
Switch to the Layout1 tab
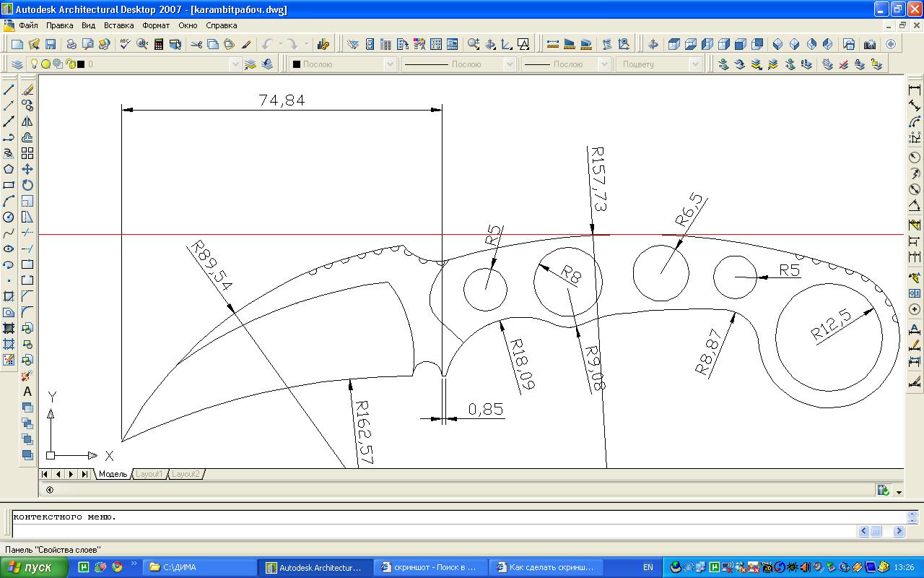[x=149, y=474]
